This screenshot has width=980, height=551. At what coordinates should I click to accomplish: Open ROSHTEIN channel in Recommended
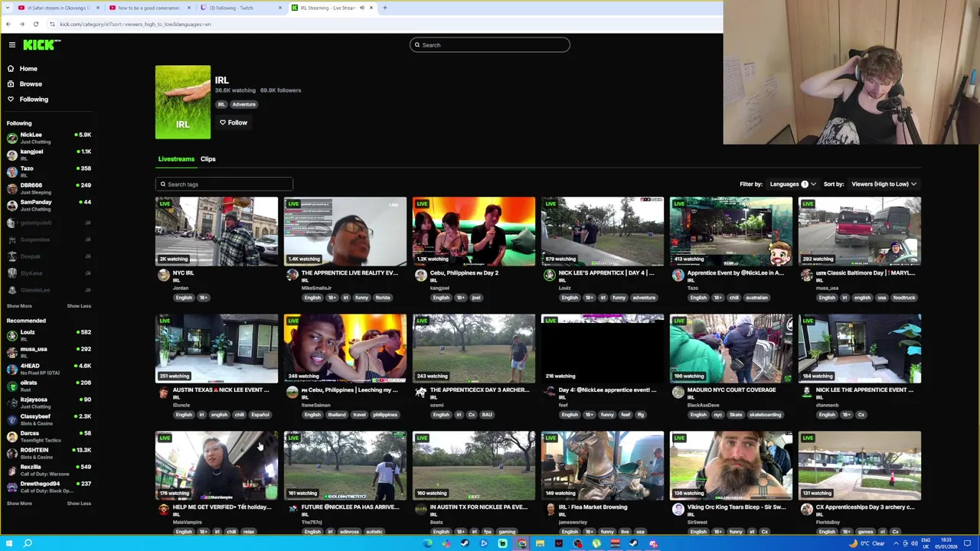[49, 453]
